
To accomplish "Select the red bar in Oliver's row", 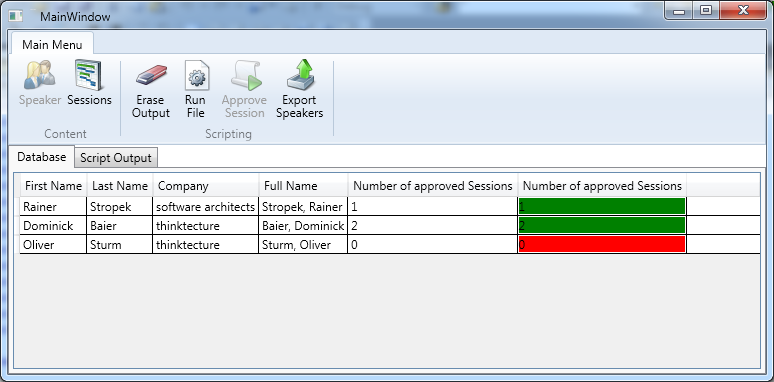I will [602, 245].
